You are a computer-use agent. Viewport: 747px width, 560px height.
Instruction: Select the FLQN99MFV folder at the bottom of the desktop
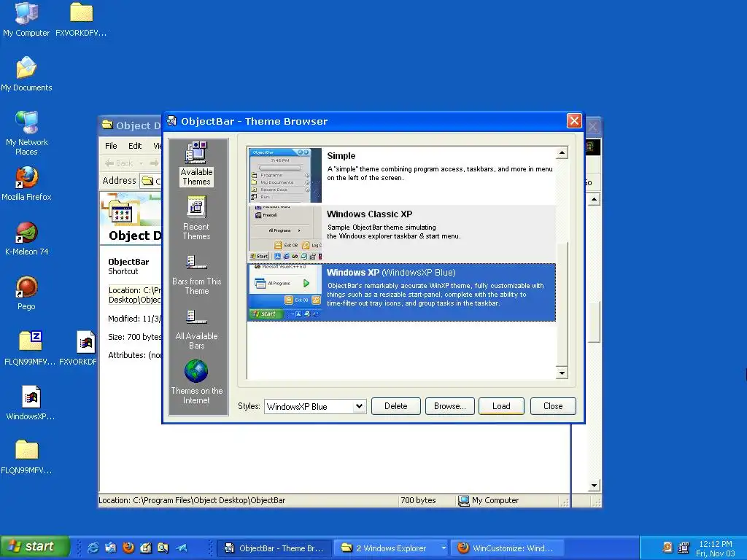point(26,457)
